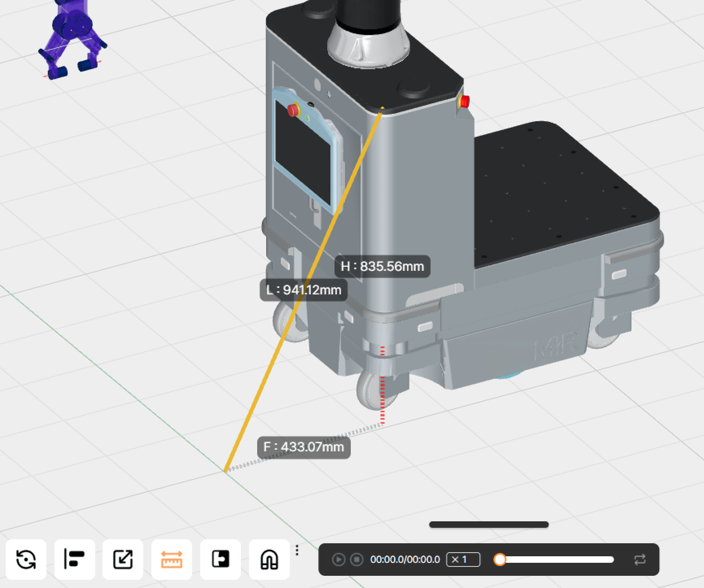Toggle the orange measure ruler tool
The image size is (704, 588).
tap(172, 559)
